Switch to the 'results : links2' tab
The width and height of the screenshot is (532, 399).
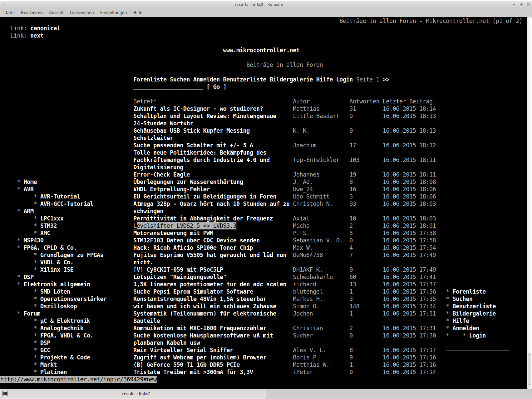point(136,394)
